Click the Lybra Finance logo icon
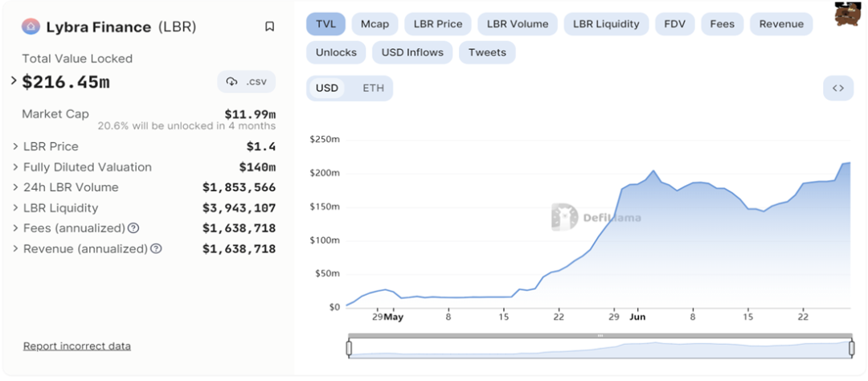The image size is (868, 381). (31, 27)
